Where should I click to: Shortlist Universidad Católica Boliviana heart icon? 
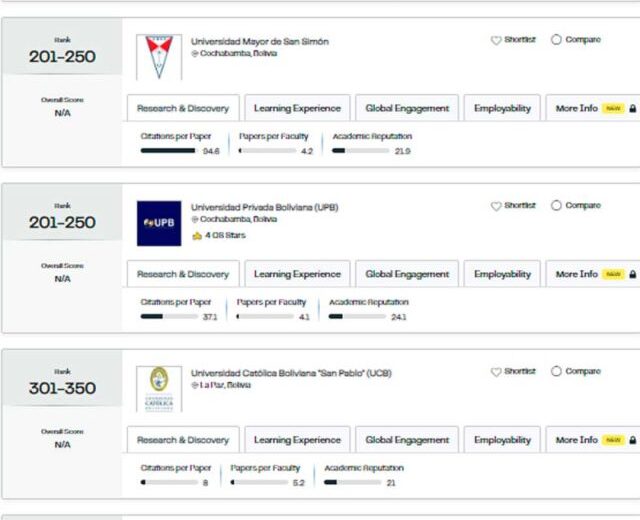pyautogui.click(x=496, y=371)
